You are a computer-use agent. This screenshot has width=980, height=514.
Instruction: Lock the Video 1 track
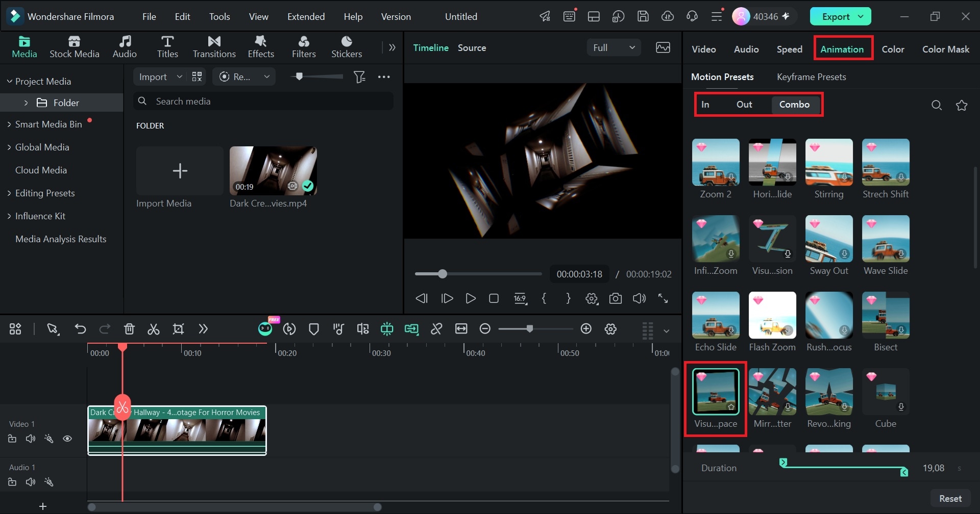(x=12, y=439)
